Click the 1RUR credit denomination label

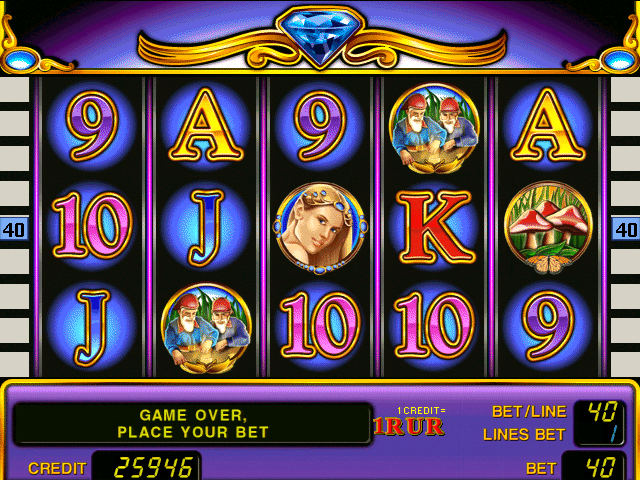[409, 427]
